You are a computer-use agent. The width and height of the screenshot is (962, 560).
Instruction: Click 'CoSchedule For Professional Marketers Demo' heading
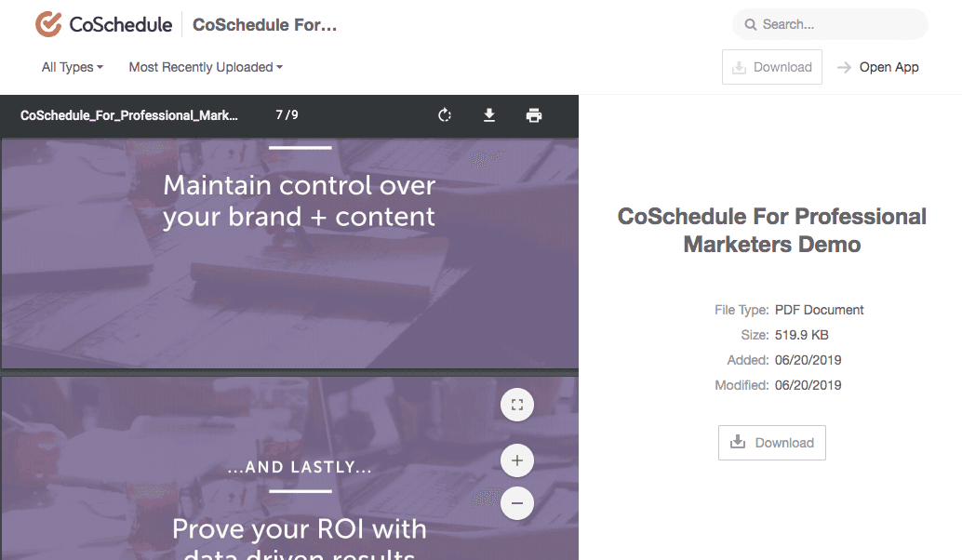pos(772,230)
